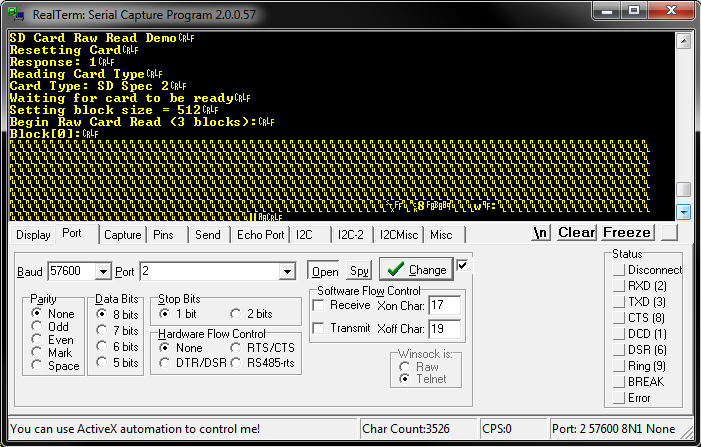The image size is (701, 447).
Task: Toggle the checkbox beside the Change button
Action: pos(462,266)
